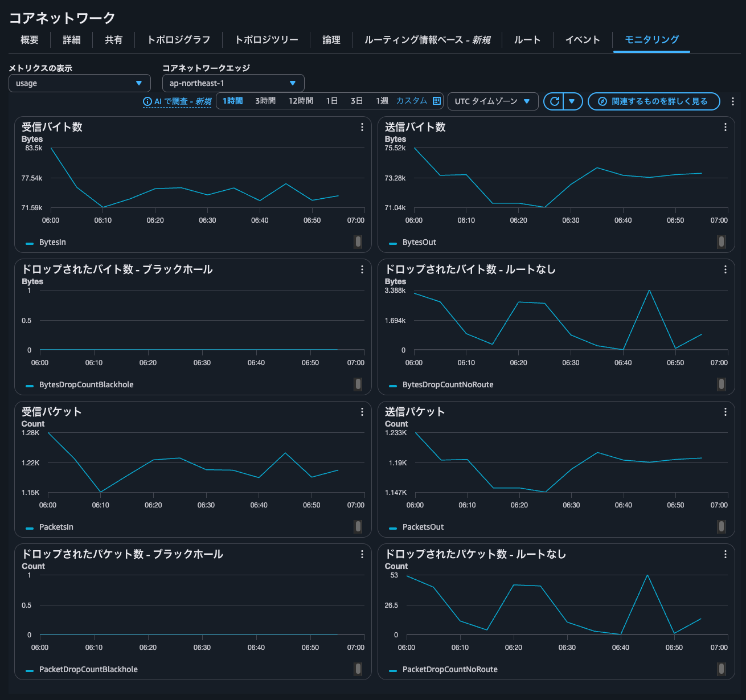The image size is (746, 700).
Task: Open dashboard-level three-dot actions menu
Action: pos(732,101)
